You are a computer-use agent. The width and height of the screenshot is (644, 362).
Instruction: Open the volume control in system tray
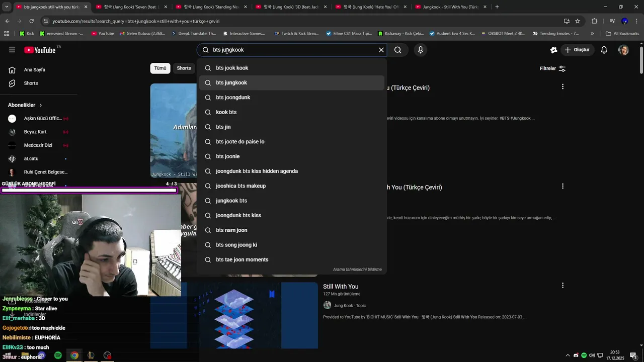592,355
